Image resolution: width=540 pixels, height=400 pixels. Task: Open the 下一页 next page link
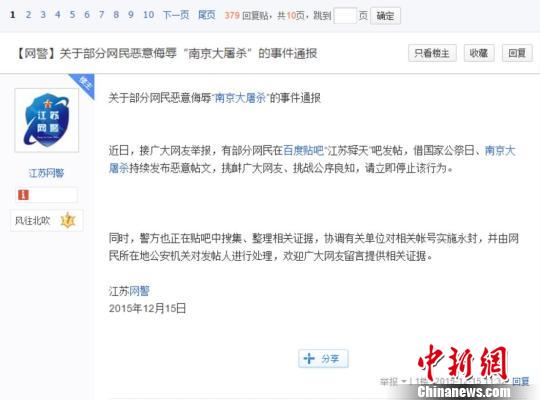click(176, 15)
